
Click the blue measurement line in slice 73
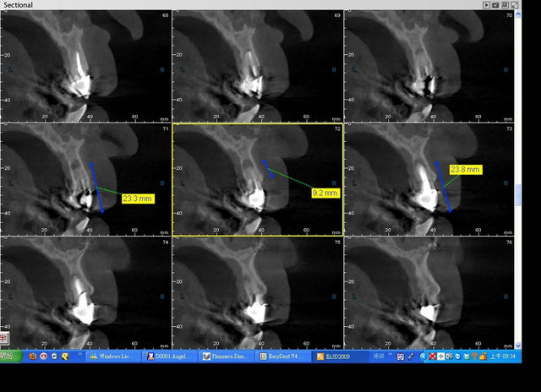point(444,188)
